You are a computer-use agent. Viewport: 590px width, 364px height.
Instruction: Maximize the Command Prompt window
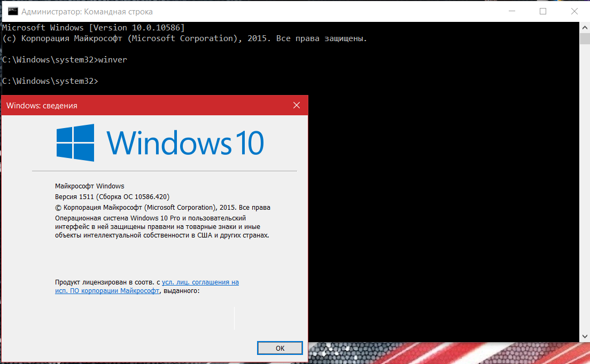(x=542, y=11)
